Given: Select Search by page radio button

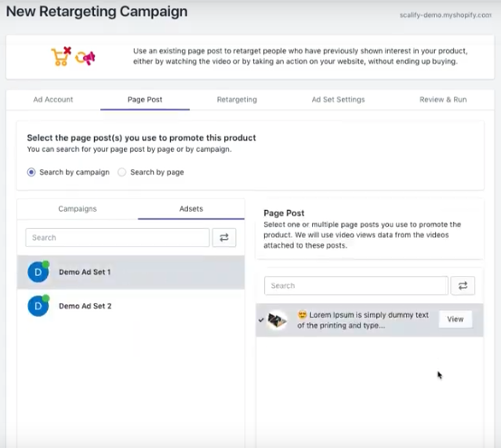Looking at the screenshot, I should coord(122,172).
